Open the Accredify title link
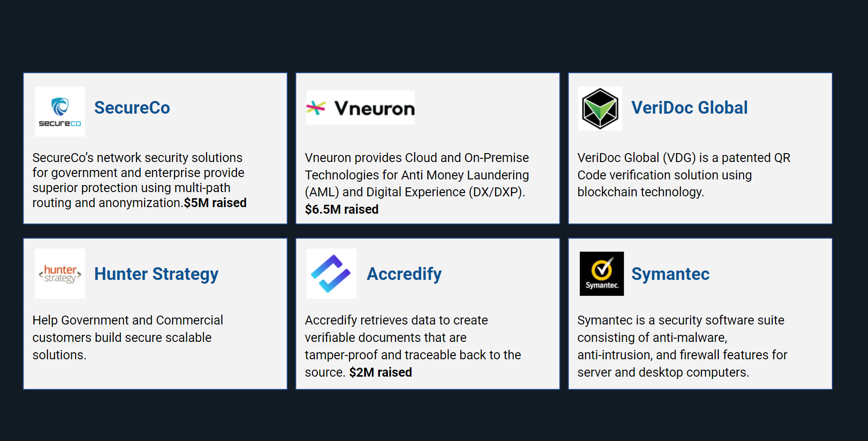868x441 pixels. click(404, 274)
